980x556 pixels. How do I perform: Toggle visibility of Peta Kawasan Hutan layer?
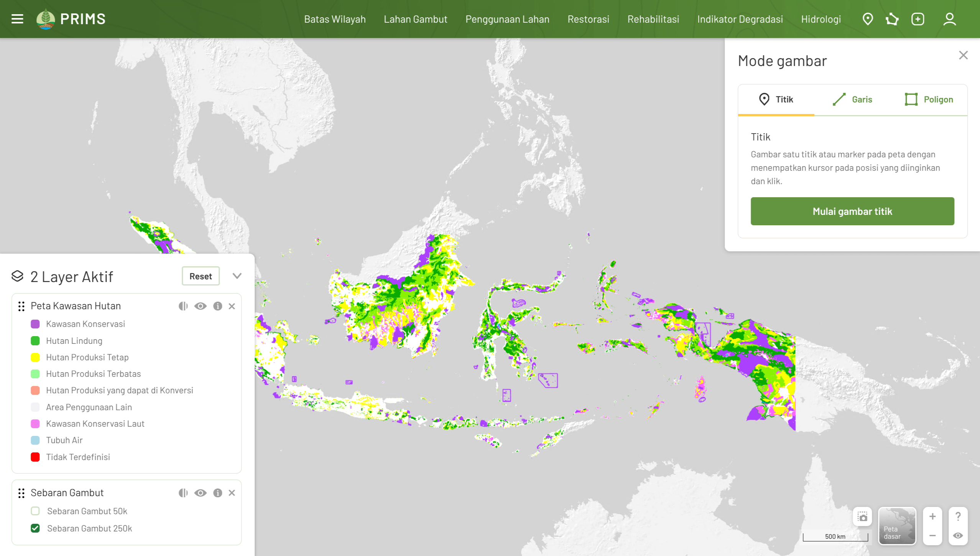(x=200, y=306)
